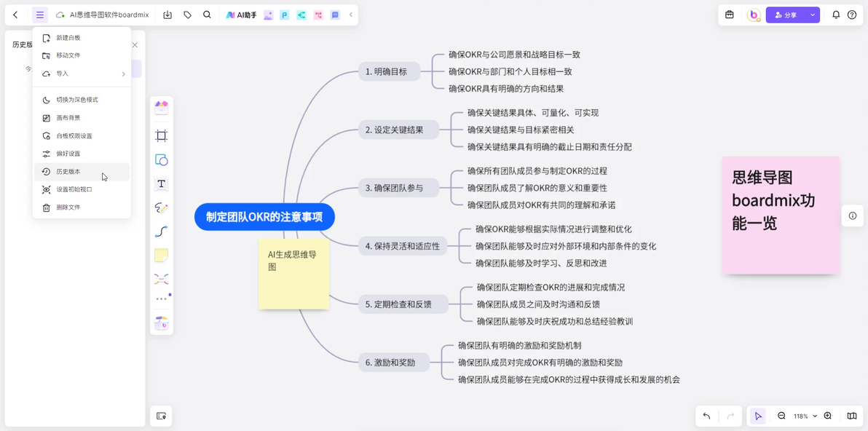Click the pink flowchart icon
Image resolution: width=868 pixels, height=431 pixels.
click(318, 15)
